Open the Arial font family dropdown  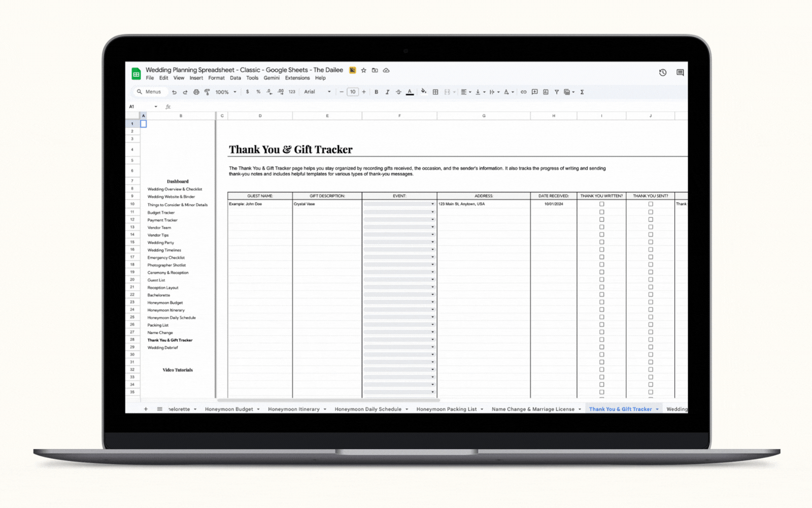pos(317,92)
